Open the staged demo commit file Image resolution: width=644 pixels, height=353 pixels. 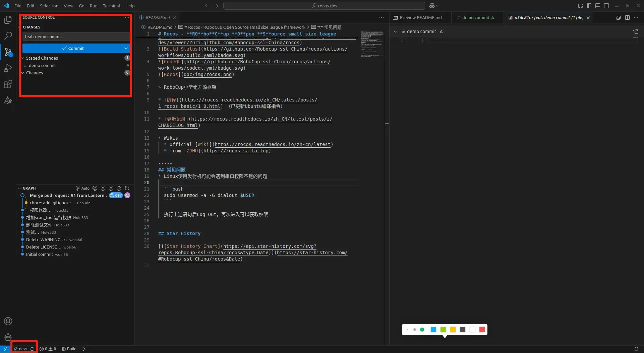(42, 65)
